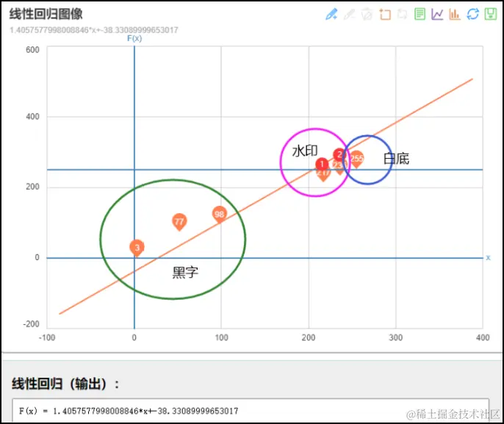Click the data point marker labeled 98

[220, 215]
